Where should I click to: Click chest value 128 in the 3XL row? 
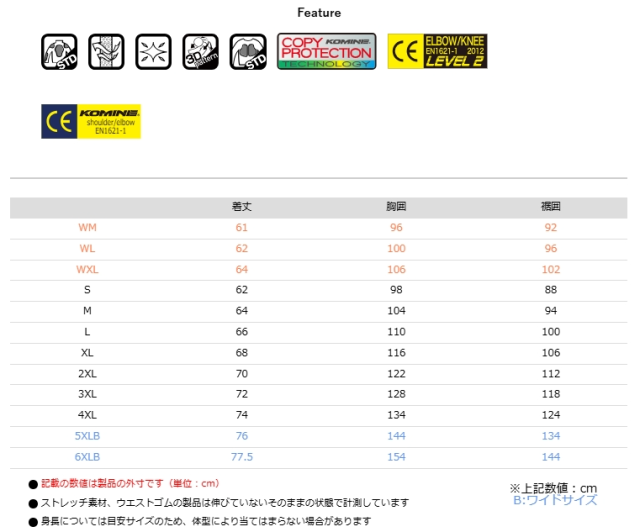pyautogui.click(x=396, y=394)
